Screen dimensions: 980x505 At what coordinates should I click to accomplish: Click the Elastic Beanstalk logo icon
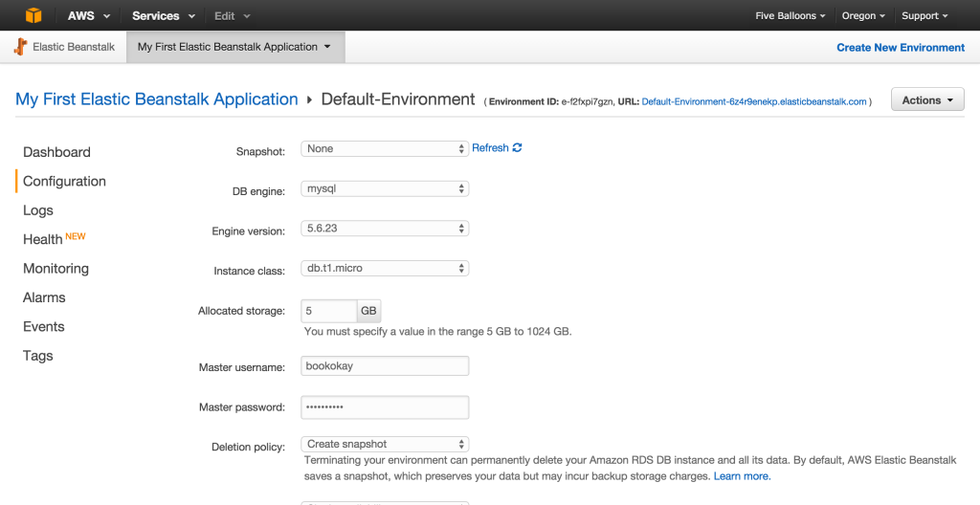pyautogui.click(x=21, y=47)
